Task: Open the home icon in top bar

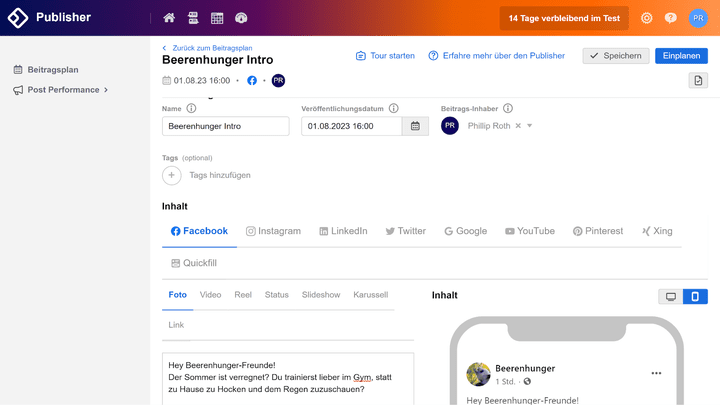Action: (x=169, y=18)
